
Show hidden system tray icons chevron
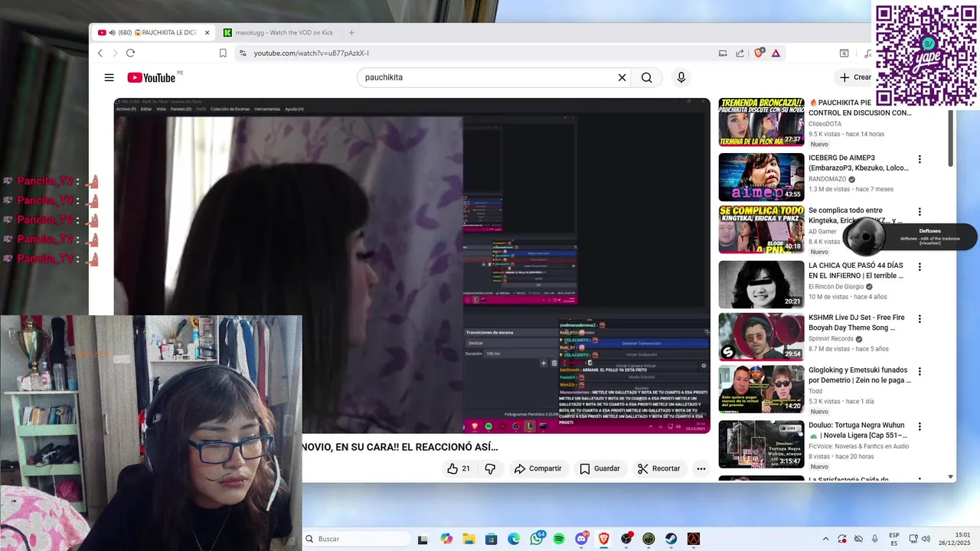(x=825, y=539)
